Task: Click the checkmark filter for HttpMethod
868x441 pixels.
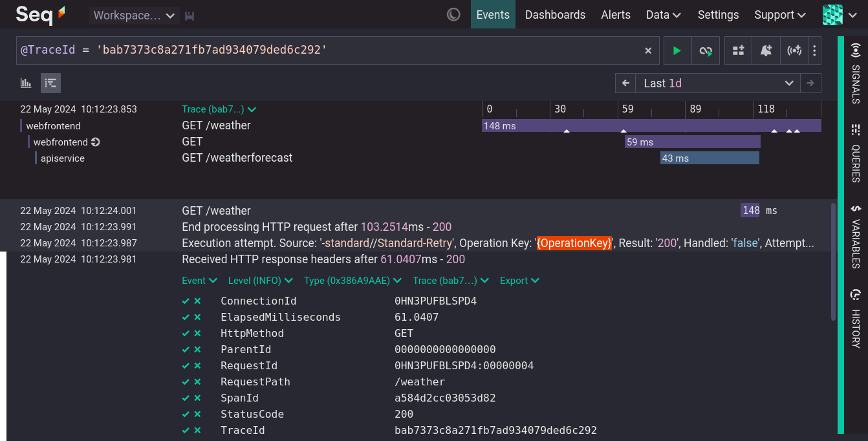Action: (186, 334)
